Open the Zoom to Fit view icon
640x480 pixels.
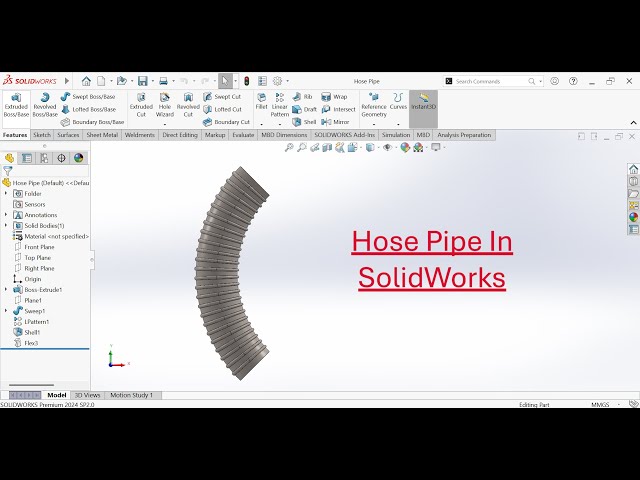[x=289, y=147]
